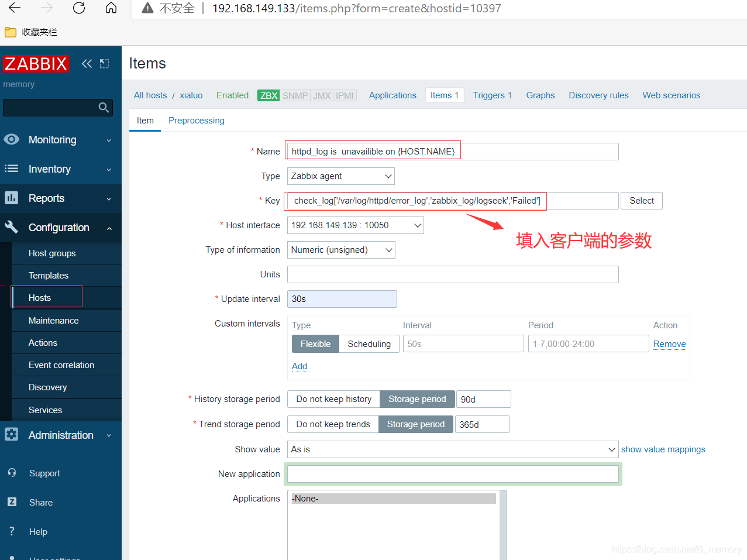Go to browser home icon
The height and width of the screenshot is (560, 747).
pyautogui.click(x=111, y=8)
